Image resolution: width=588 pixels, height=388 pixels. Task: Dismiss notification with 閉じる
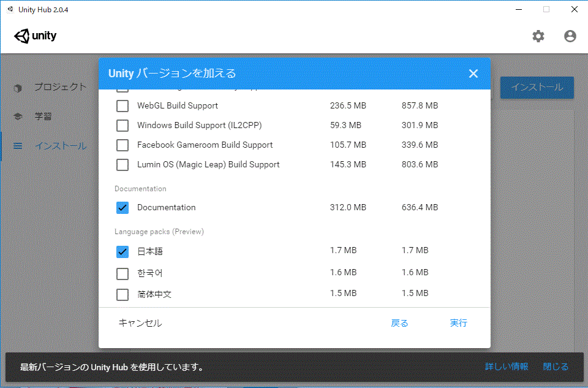[x=556, y=367]
